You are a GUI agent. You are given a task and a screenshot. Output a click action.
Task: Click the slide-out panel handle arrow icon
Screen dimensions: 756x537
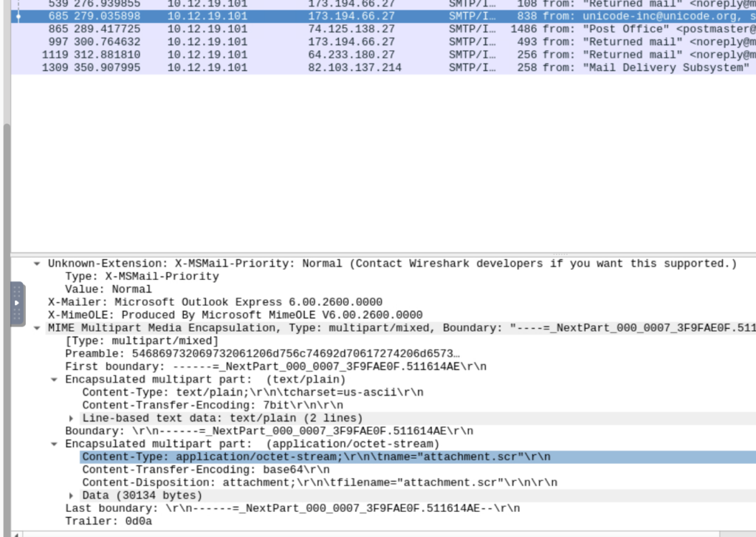coord(17,301)
